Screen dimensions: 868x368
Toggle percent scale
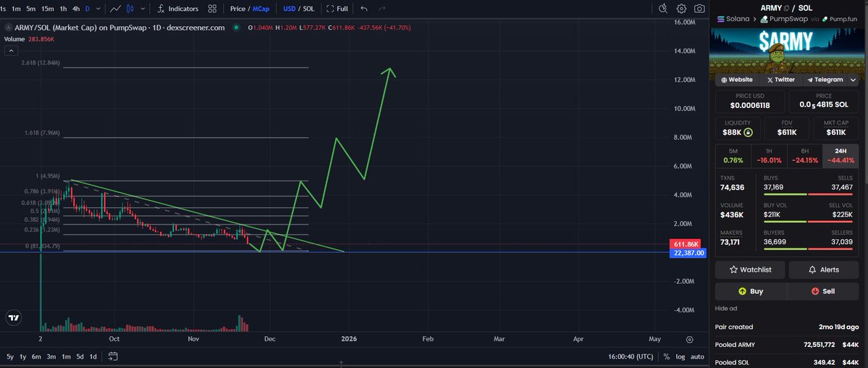[667, 356]
